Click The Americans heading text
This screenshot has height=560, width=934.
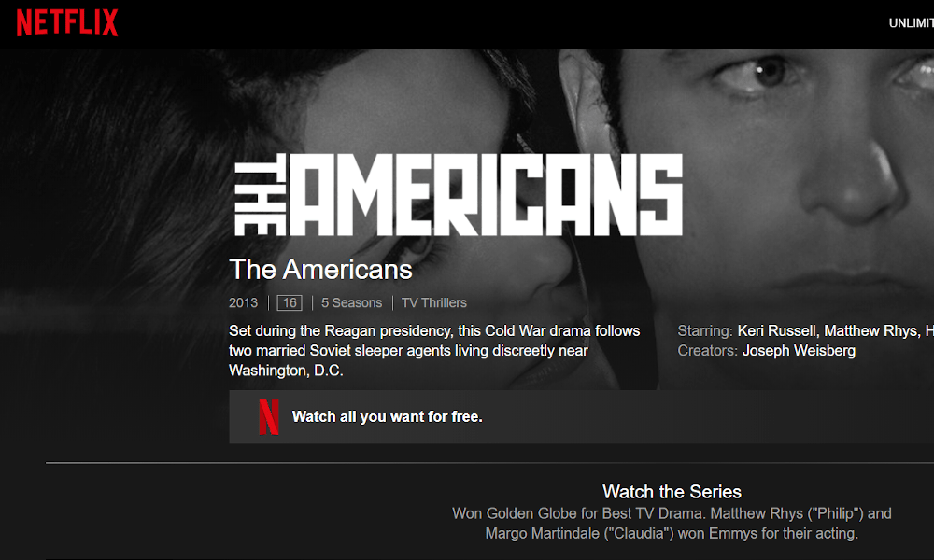pyautogui.click(x=320, y=269)
